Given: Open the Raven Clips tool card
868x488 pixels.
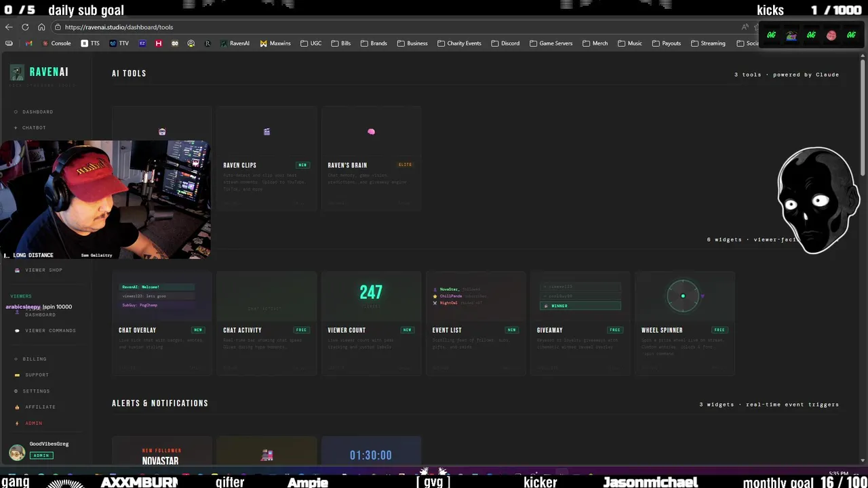Looking at the screenshot, I should pos(267,159).
